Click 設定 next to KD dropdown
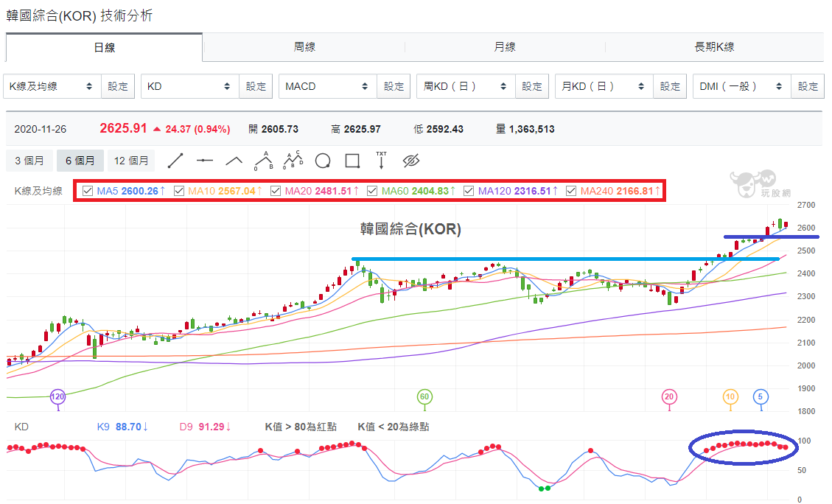 (256, 86)
